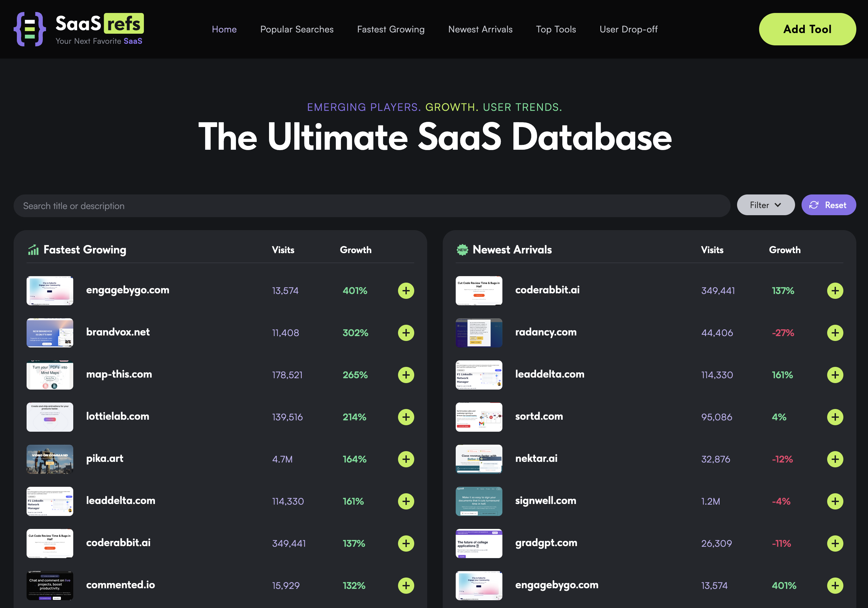
Task: Click the signwell.com screenshot thumbnail
Action: click(x=479, y=501)
